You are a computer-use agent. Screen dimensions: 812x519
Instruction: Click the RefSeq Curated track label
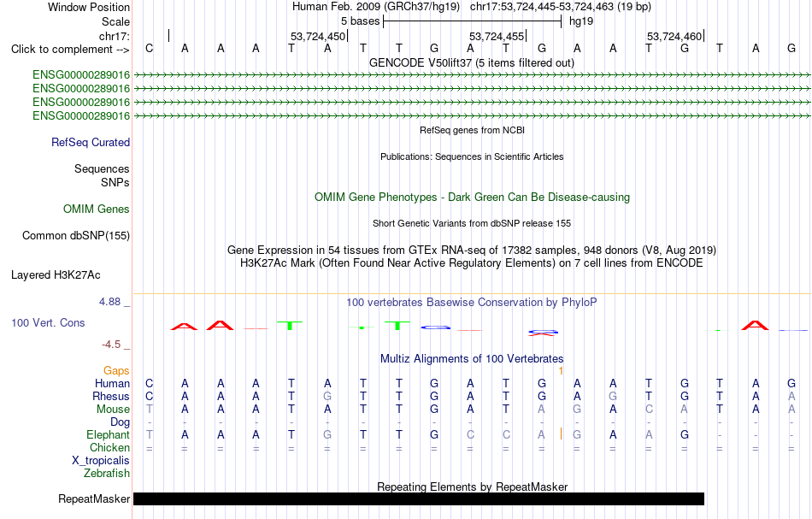click(x=90, y=143)
